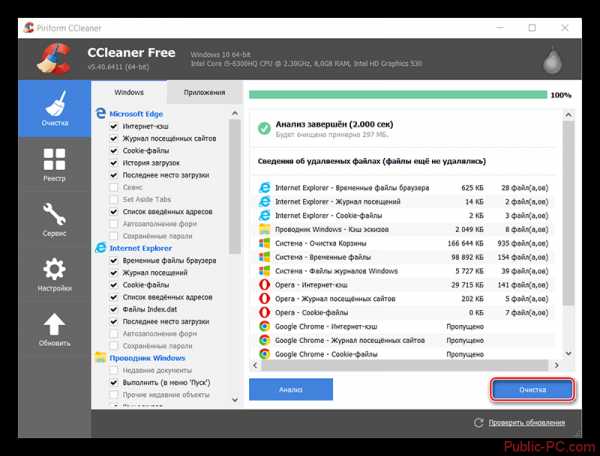Click the results vertical scrollbar thumb

click(569, 213)
